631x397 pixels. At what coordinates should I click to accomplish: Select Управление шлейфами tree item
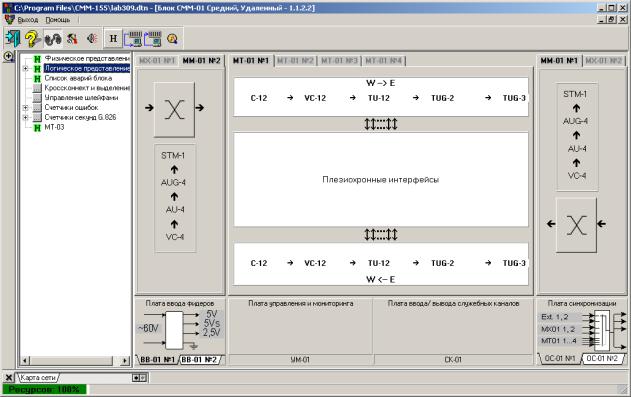(81, 97)
